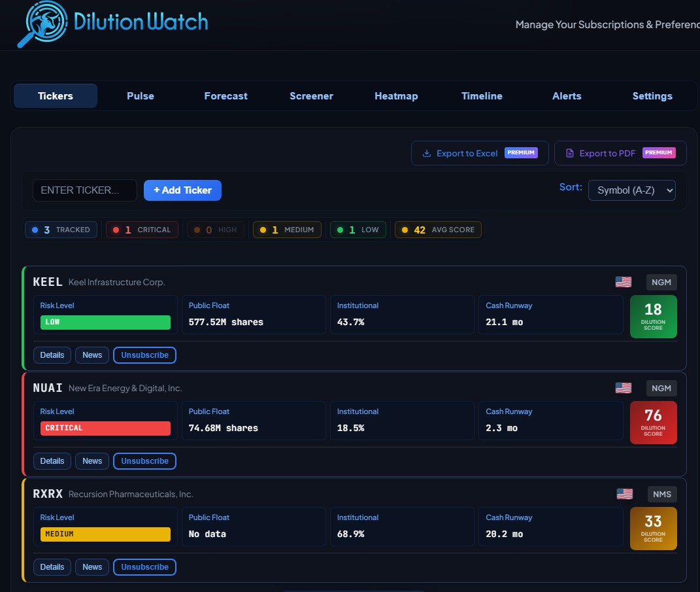Click the yellow MEDIUM risk level bar
Image resolution: width=700 pixels, height=592 pixels.
pyautogui.click(x=105, y=534)
